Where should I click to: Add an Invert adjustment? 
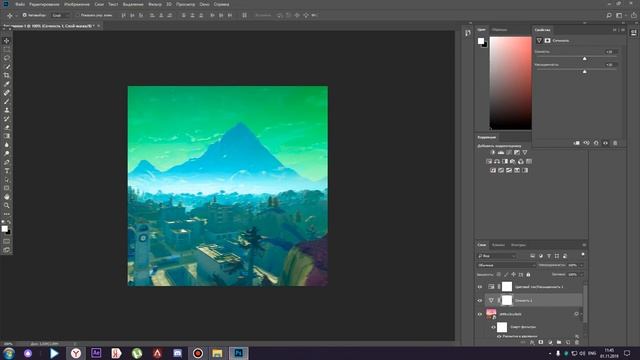493,170
